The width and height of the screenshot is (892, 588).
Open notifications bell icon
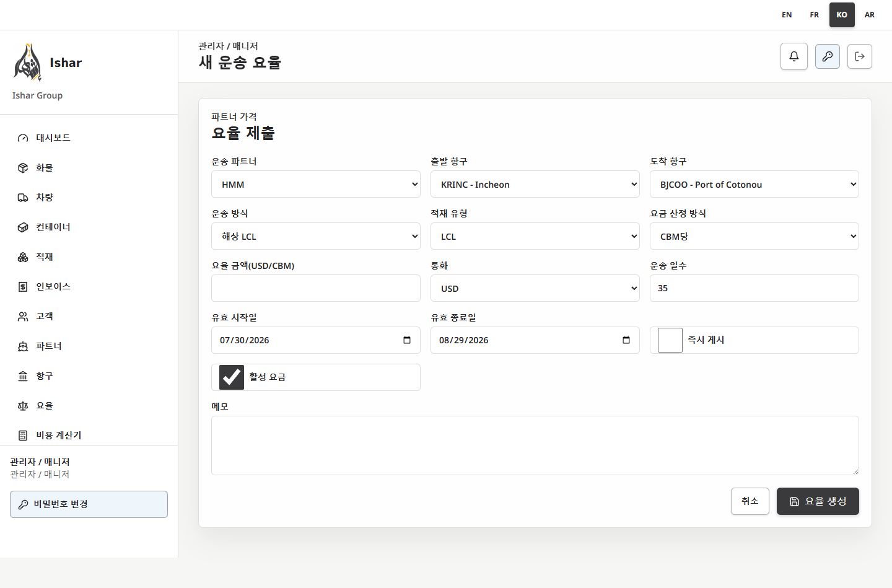pyautogui.click(x=794, y=56)
